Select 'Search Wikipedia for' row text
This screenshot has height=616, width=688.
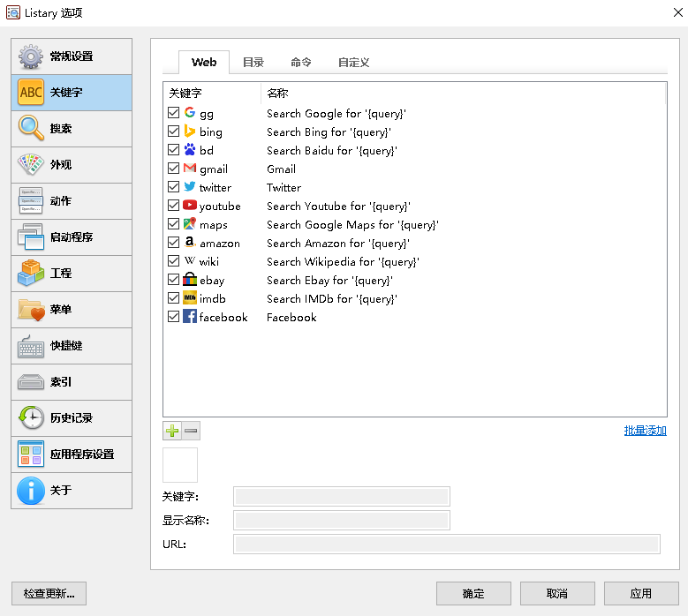[321, 262]
